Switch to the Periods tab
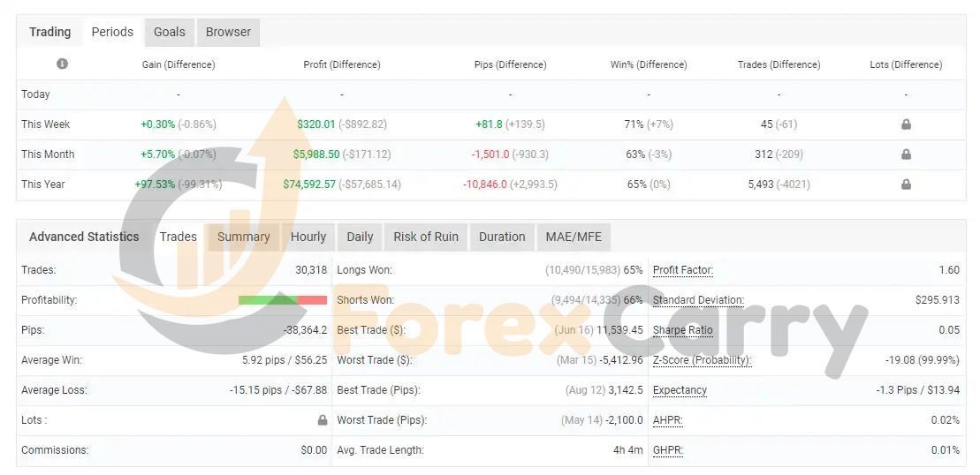Viewport: 980px width, 475px height. [x=112, y=32]
